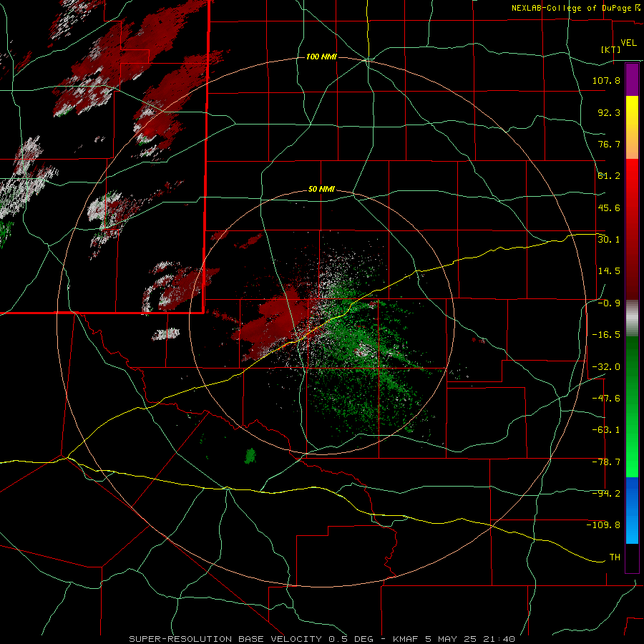Click the 61.2 velocity scale value
The width and height of the screenshot is (644, 644).
(x=609, y=176)
